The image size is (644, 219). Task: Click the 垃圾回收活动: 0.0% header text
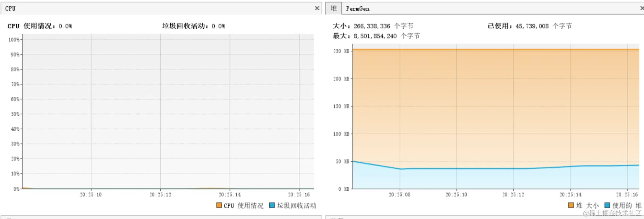click(x=194, y=26)
